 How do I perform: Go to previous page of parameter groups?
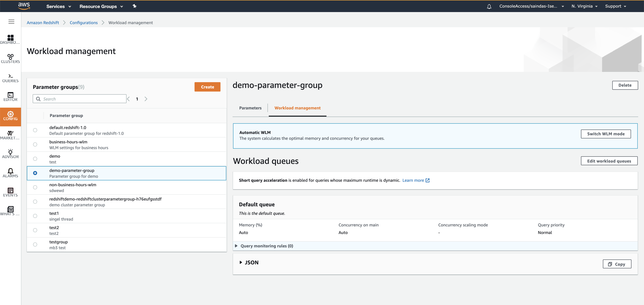pyautogui.click(x=129, y=99)
